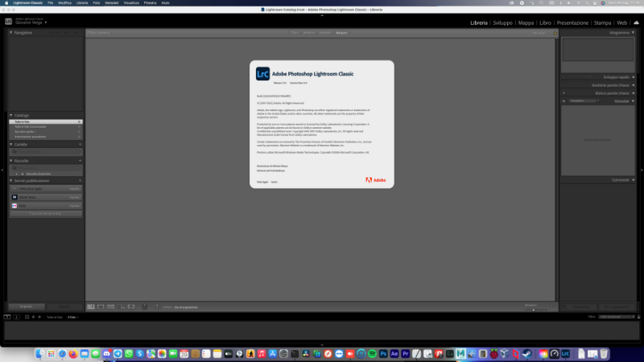Open the cloud sync status icon
This screenshot has width=644, height=362.
[x=636, y=23]
